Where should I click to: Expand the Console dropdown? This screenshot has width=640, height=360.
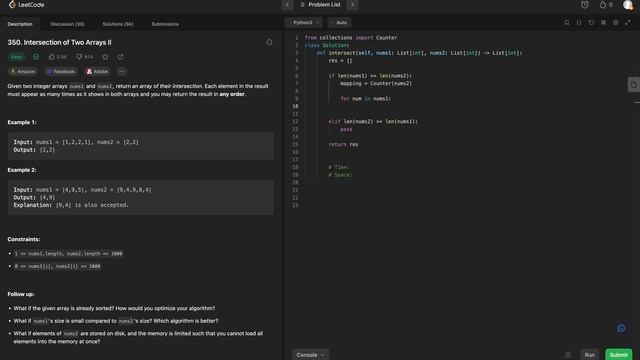tap(311, 355)
